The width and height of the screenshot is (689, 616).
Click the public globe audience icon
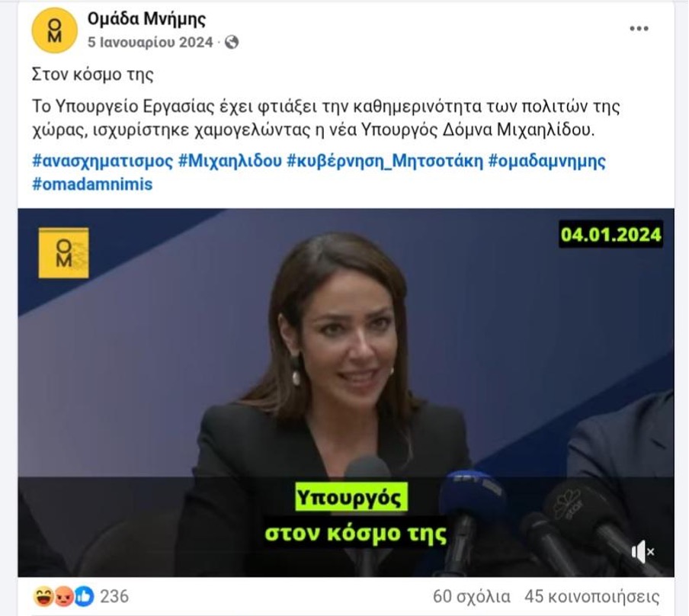coord(232,42)
